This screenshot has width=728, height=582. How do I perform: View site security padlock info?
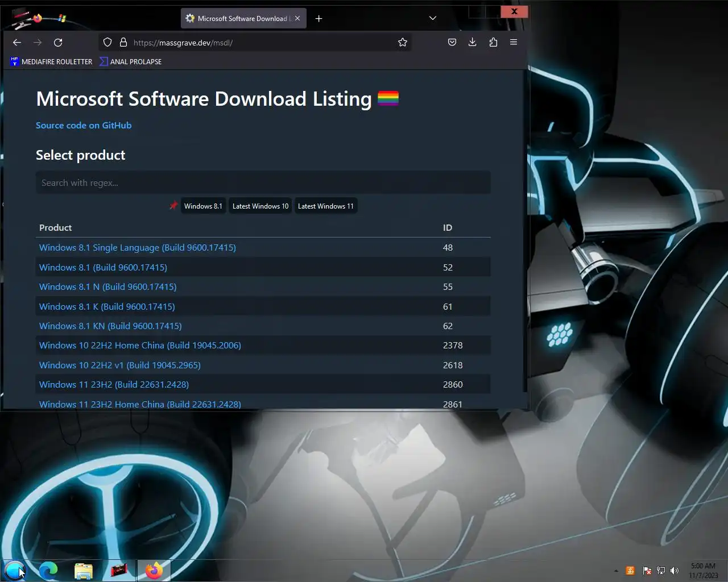tap(123, 43)
